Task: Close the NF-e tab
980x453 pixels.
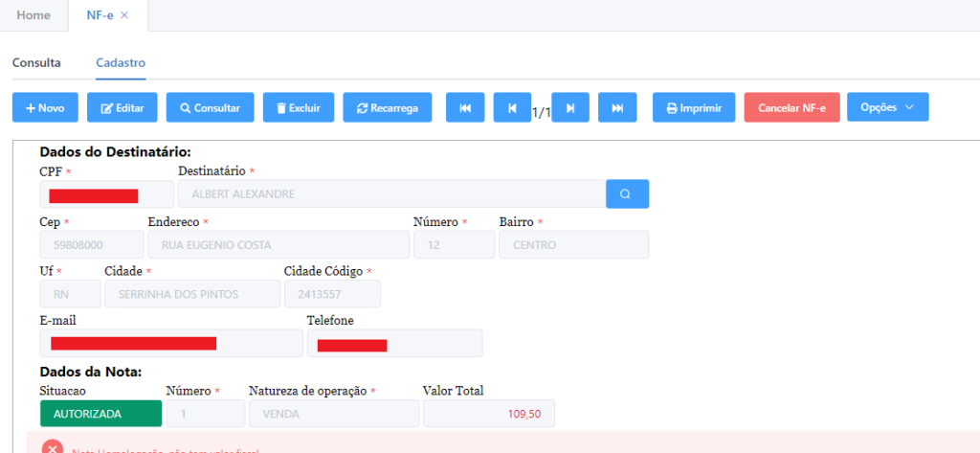Action: click(x=124, y=15)
